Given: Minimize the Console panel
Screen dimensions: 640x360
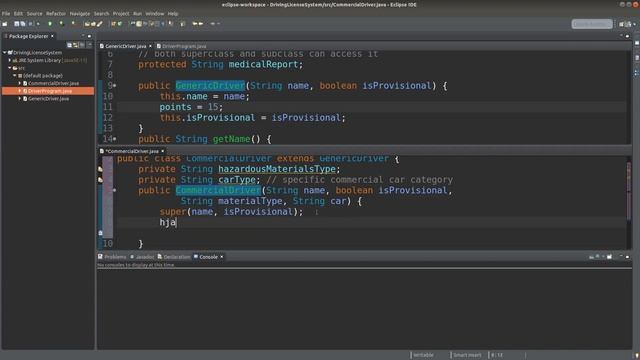Looking at the screenshot, I should (x=621, y=257).
